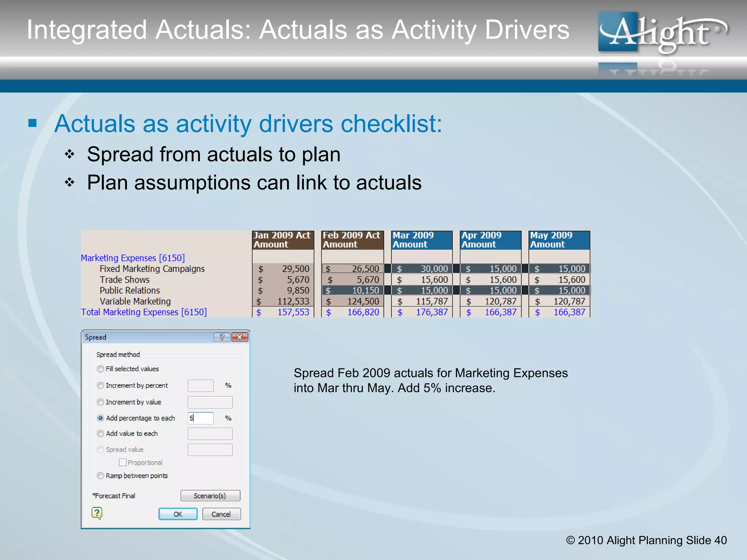This screenshot has height=560, width=747.
Task: Close the Spread dialog with the X button
Action: coord(240,337)
